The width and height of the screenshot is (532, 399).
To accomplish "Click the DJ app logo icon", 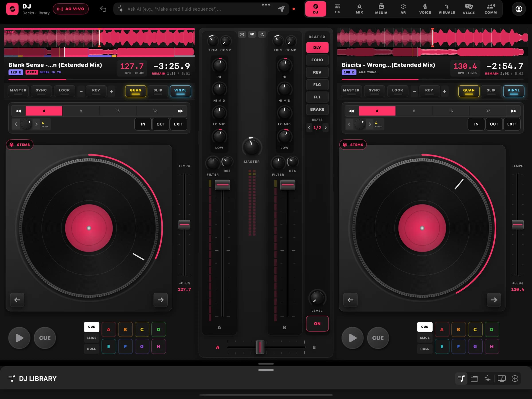I will 12,9.
